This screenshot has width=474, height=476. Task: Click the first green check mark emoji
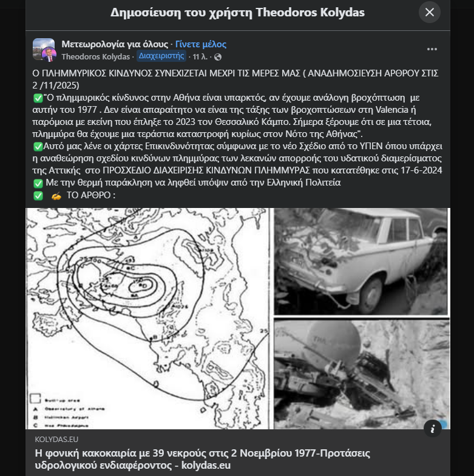(38, 98)
